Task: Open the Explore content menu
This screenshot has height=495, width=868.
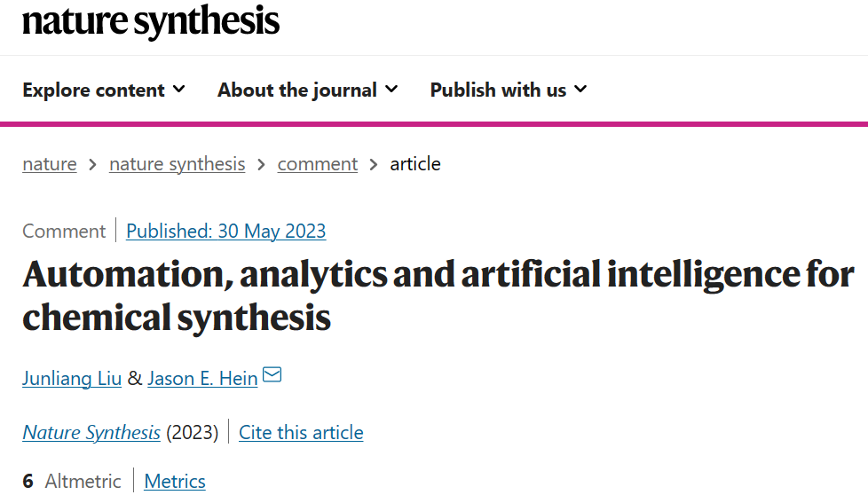Action: pos(104,90)
